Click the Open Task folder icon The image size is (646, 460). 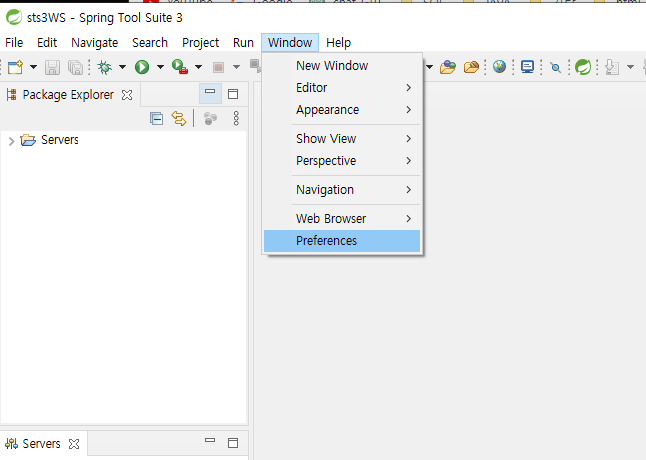point(471,67)
